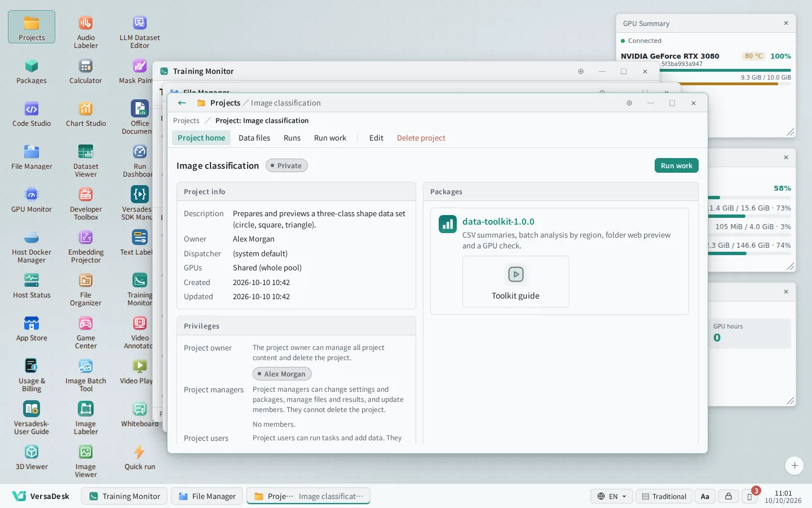Open Quick run lightning shortcut
812x508 pixels.
140,457
